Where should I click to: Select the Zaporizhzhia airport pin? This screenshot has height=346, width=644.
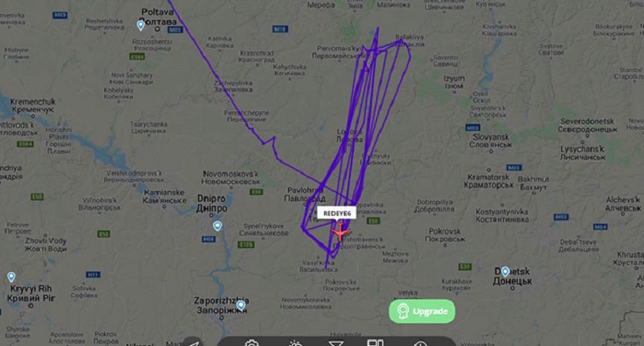coord(241,305)
